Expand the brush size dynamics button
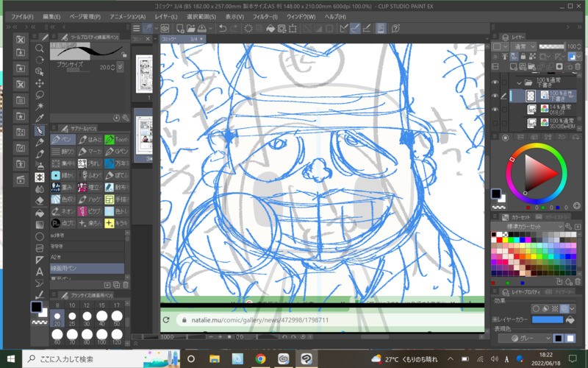 click(120, 67)
